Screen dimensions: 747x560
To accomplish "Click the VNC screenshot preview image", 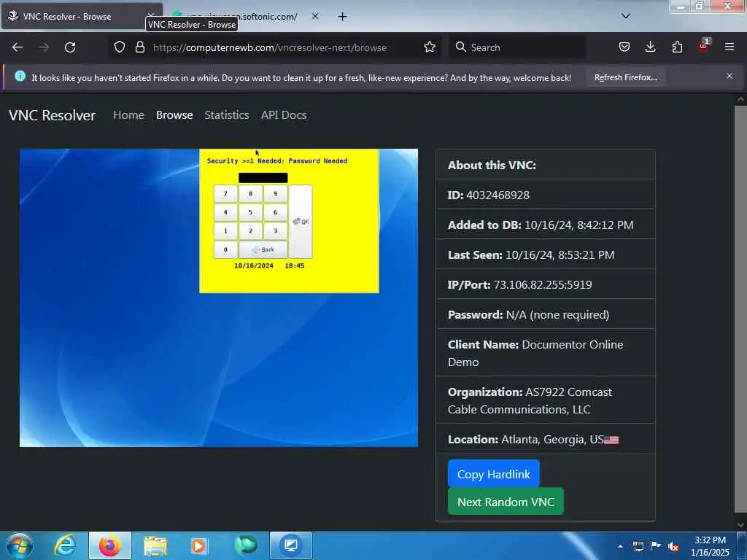I will point(219,297).
